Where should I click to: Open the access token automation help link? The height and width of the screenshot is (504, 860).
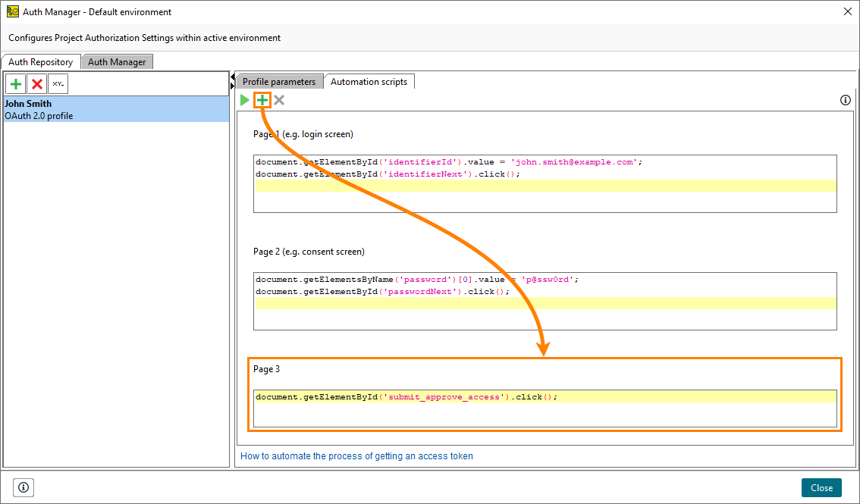tap(356, 455)
